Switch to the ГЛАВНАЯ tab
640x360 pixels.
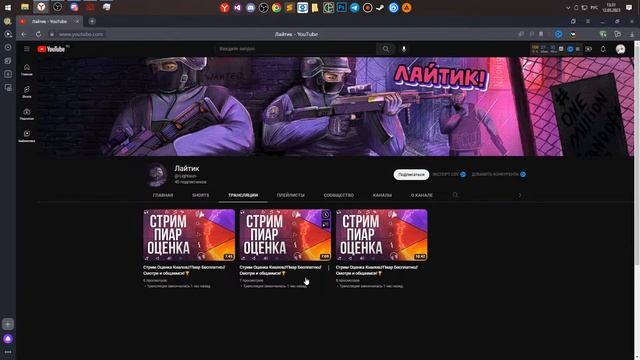click(163, 195)
